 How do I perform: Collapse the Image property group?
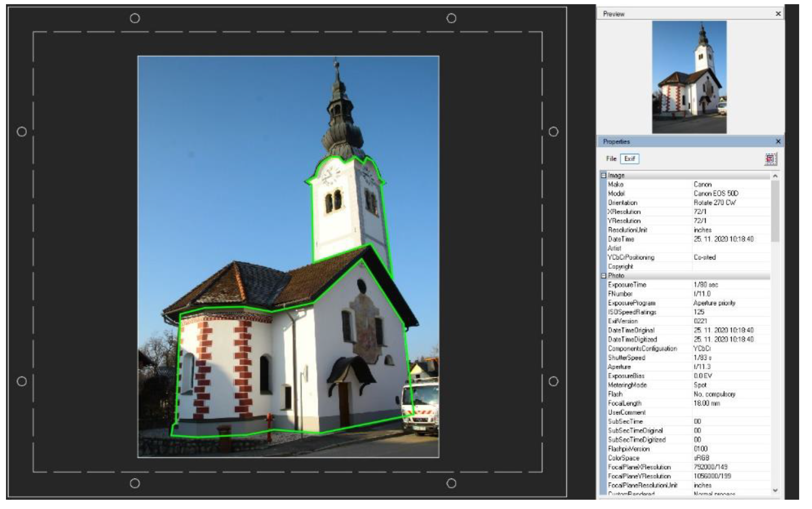[x=604, y=176]
